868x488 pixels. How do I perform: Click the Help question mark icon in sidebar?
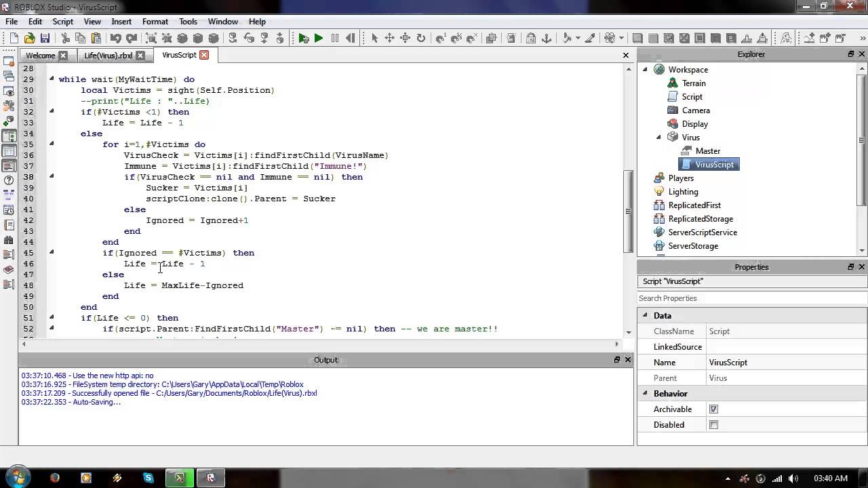[x=9, y=180]
